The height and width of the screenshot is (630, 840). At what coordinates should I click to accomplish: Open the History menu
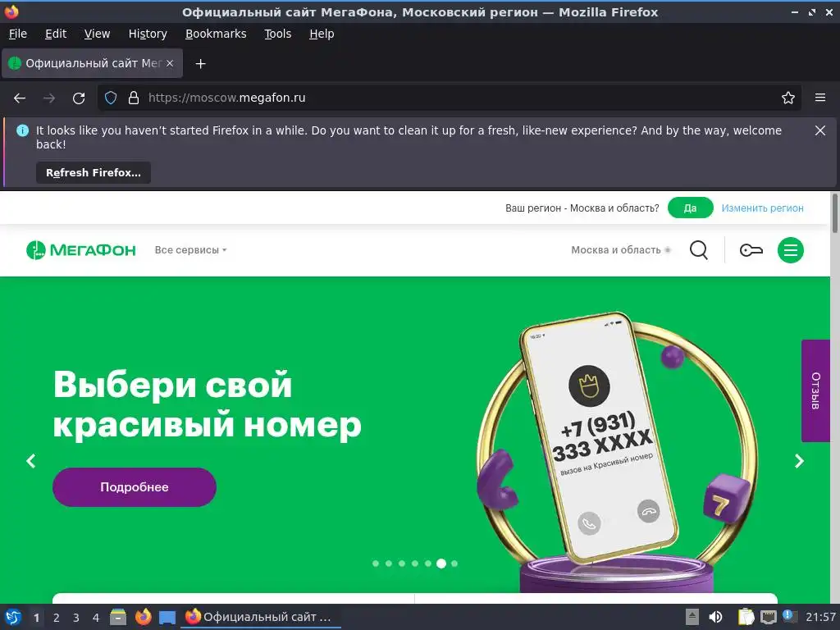point(148,34)
